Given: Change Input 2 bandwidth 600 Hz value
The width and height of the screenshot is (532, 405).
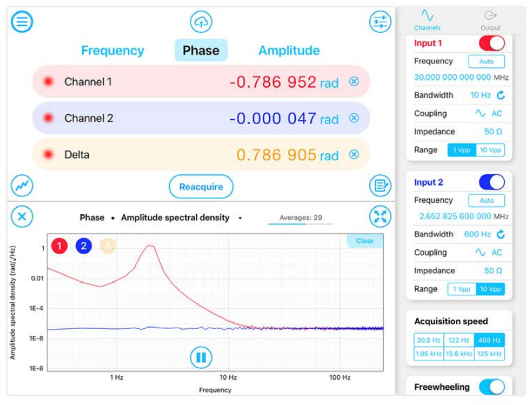Looking at the screenshot, I should [x=478, y=235].
